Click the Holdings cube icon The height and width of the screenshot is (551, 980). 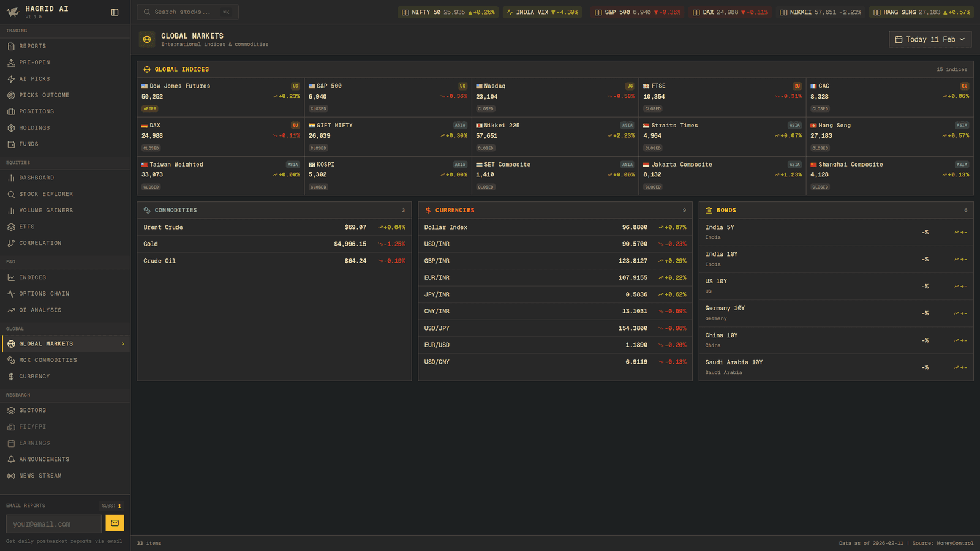point(11,128)
